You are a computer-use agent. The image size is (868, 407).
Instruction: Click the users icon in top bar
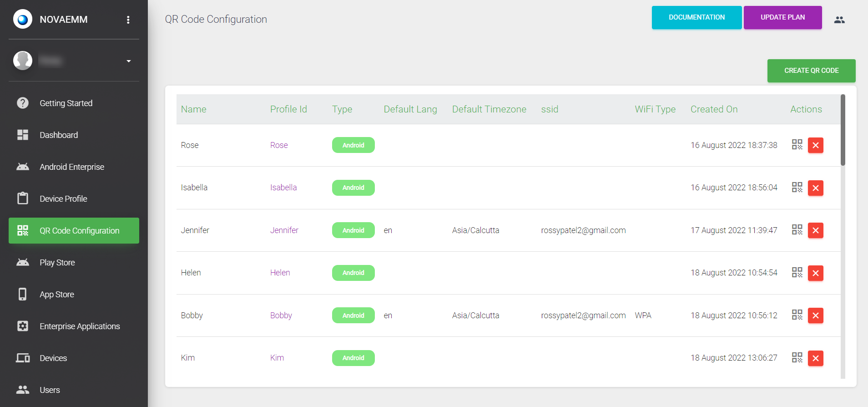click(x=839, y=20)
